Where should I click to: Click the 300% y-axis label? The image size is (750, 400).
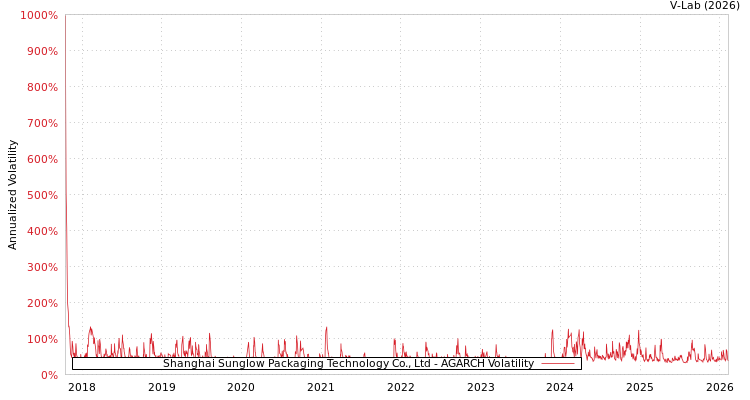click(41, 267)
